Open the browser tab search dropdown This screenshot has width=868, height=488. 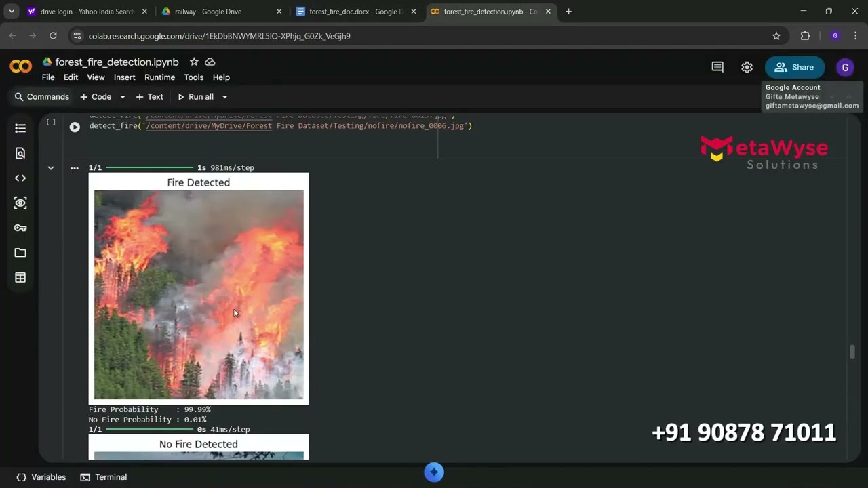pos(12,12)
